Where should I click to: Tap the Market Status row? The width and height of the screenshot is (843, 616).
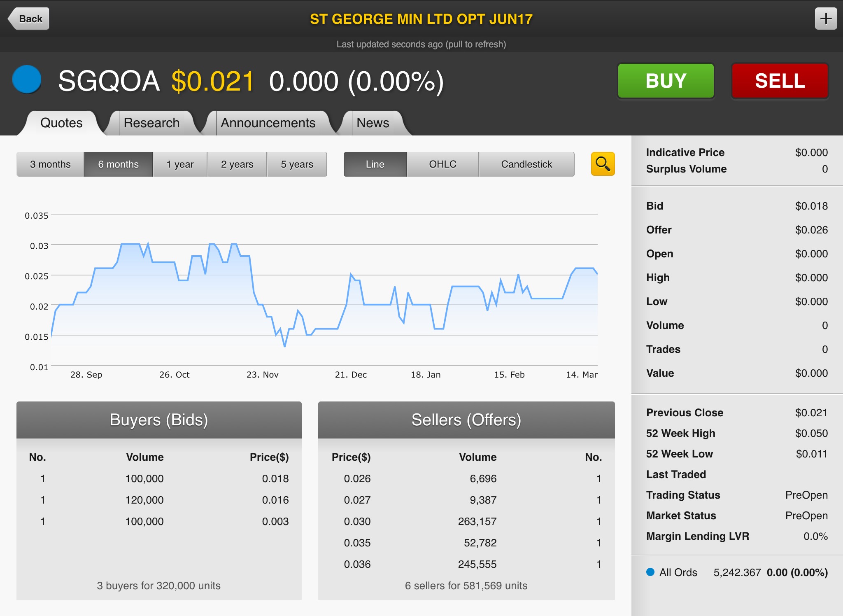coord(737,516)
